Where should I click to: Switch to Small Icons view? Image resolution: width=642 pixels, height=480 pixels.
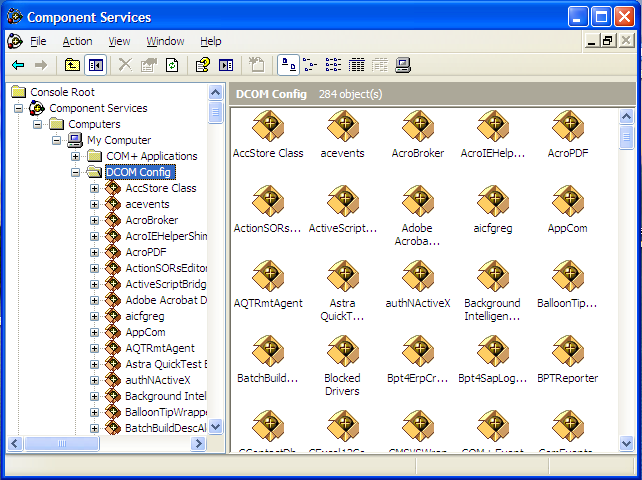(310, 65)
